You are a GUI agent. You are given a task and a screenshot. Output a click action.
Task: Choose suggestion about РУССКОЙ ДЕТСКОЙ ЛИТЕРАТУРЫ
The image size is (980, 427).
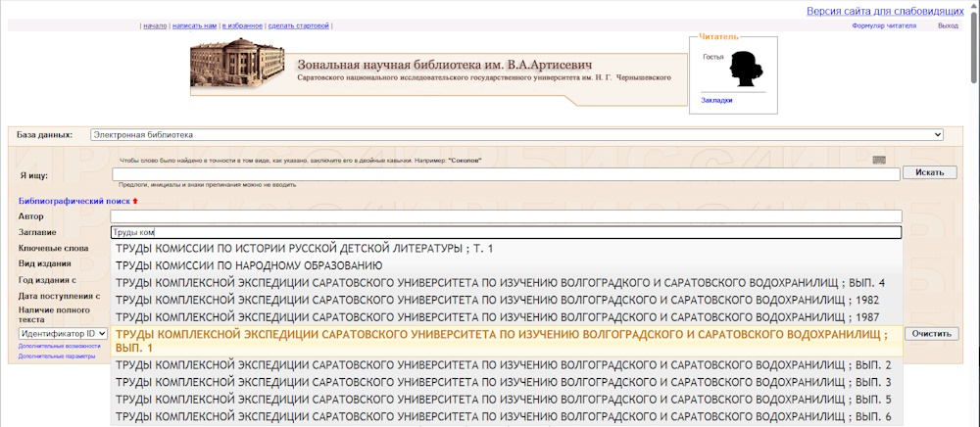point(305,249)
